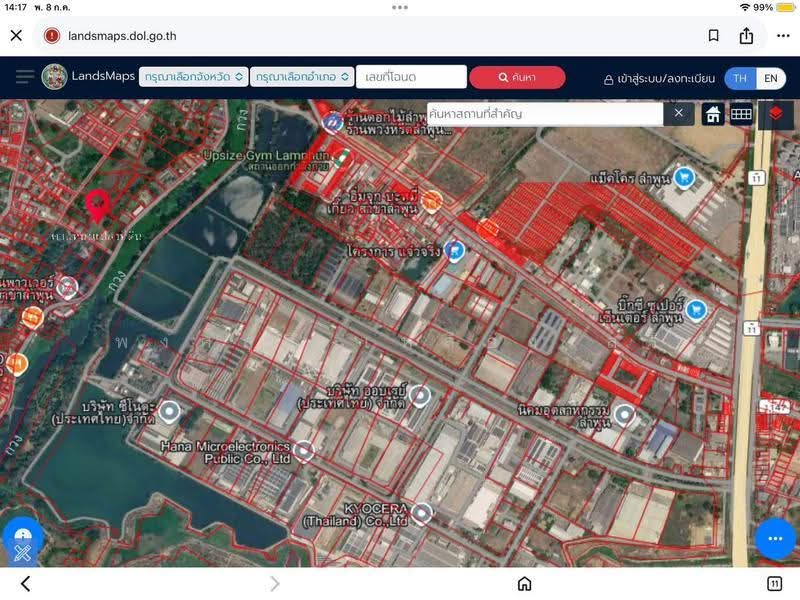Toggle the grid view map button

coord(741,113)
